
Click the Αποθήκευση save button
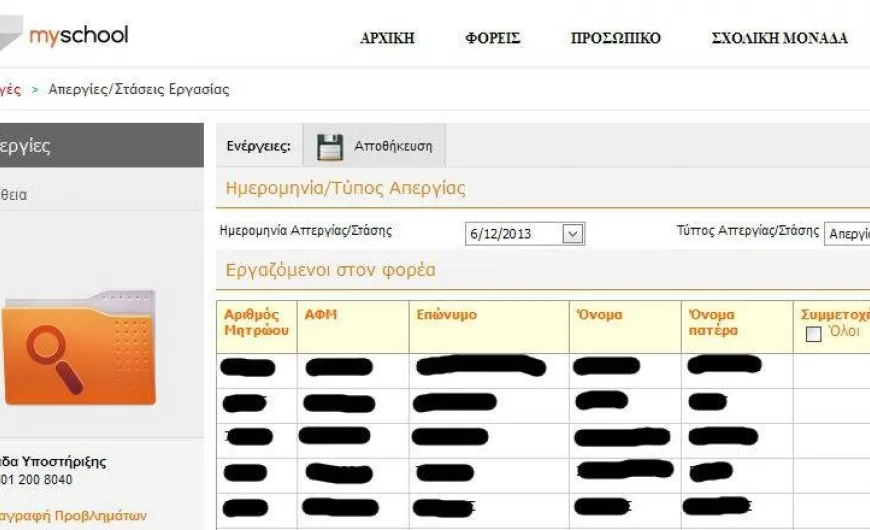pos(374,146)
